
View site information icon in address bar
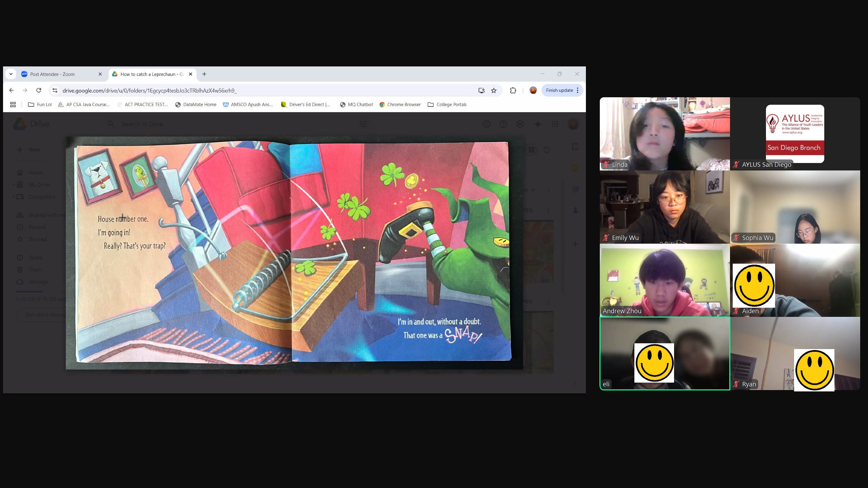(55, 90)
